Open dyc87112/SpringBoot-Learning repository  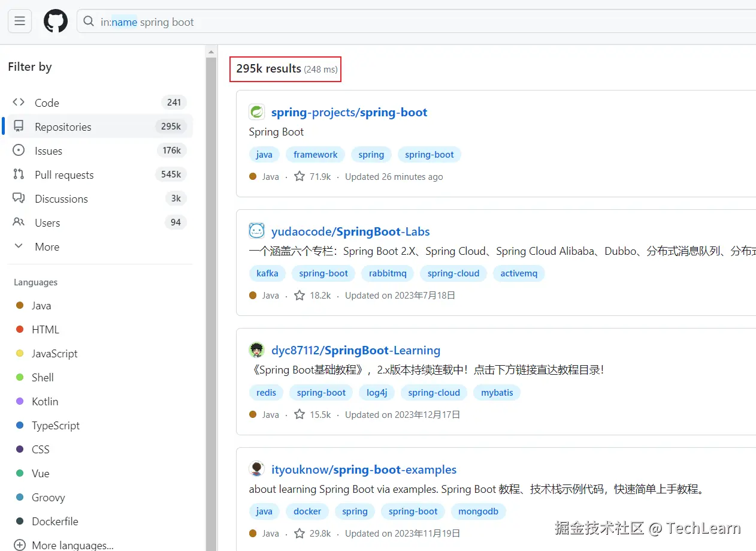[x=356, y=350]
